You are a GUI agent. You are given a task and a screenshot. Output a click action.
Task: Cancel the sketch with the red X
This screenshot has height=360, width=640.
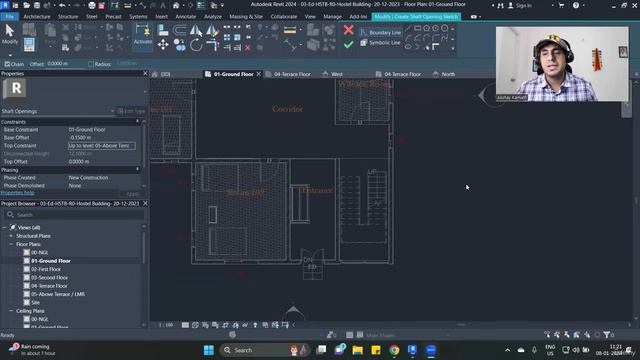point(348,29)
